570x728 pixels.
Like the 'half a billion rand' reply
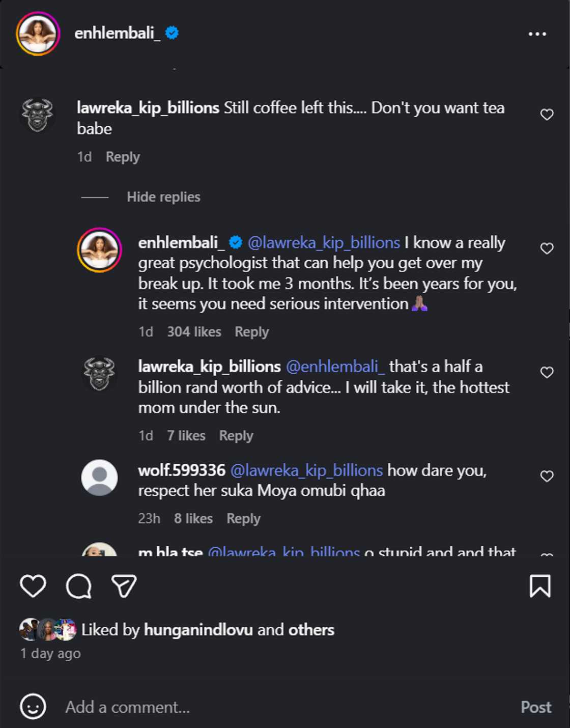coord(547,373)
